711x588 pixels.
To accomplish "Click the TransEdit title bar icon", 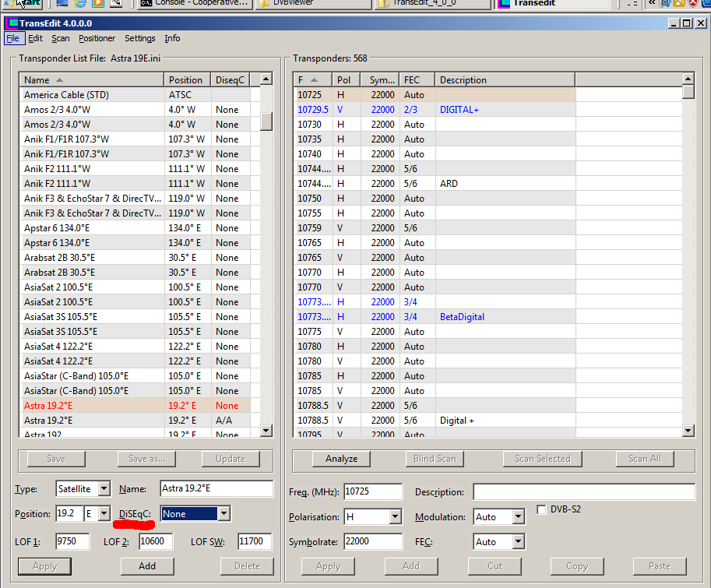I will (12, 23).
